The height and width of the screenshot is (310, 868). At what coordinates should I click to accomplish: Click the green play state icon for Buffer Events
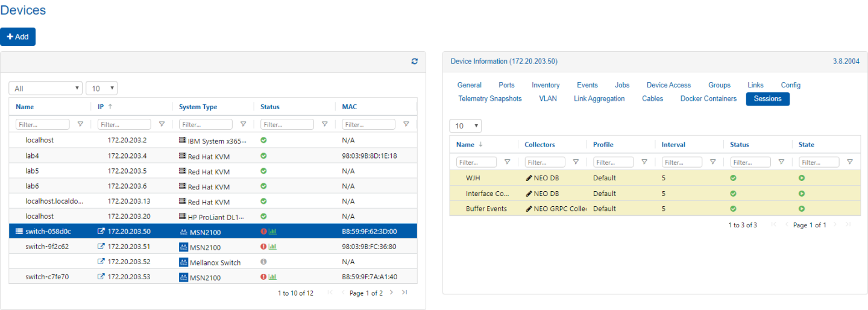pyautogui.click(x=802, y=209)
